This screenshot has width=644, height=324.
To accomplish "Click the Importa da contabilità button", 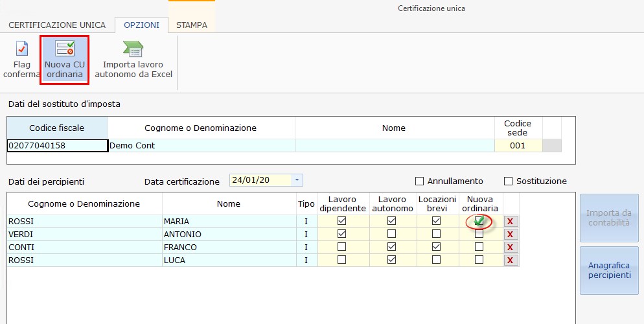I will click(609, 218).
